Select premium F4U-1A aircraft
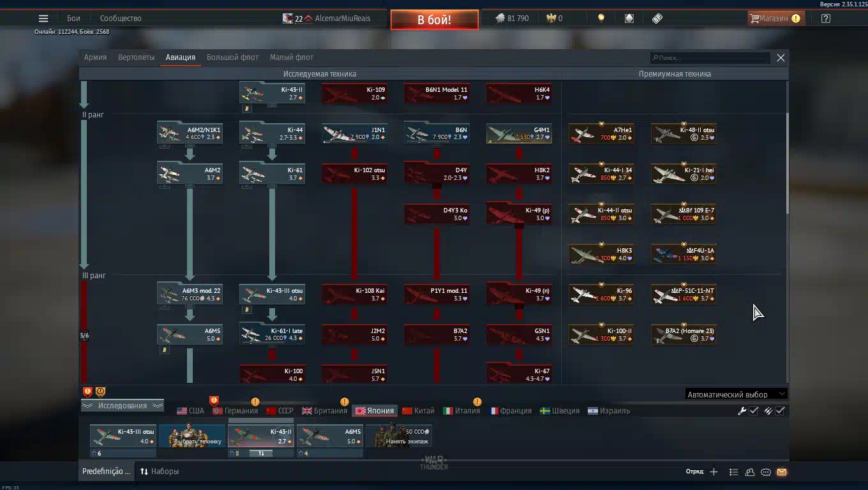 click(x=684, y=254)
